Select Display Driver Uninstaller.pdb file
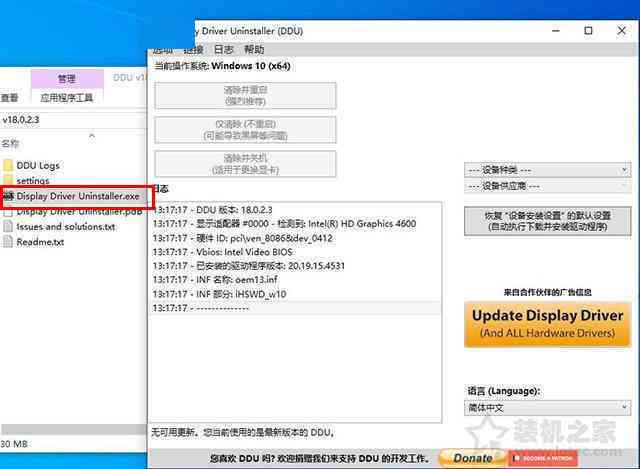Screen dimensions: 640x469 pyautogui.click(x=78, y=211)
